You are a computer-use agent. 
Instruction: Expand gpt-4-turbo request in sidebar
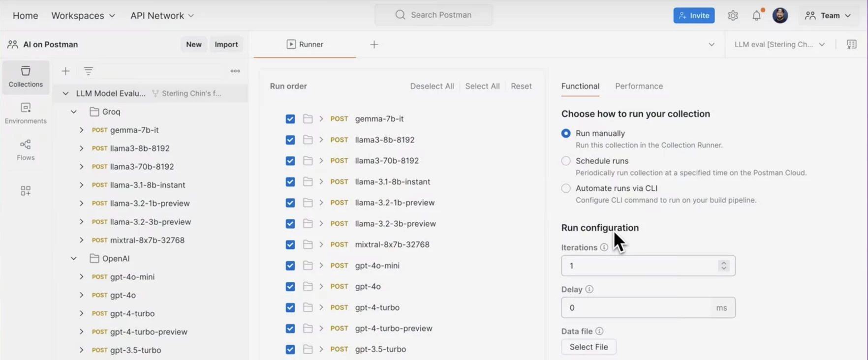82,313
